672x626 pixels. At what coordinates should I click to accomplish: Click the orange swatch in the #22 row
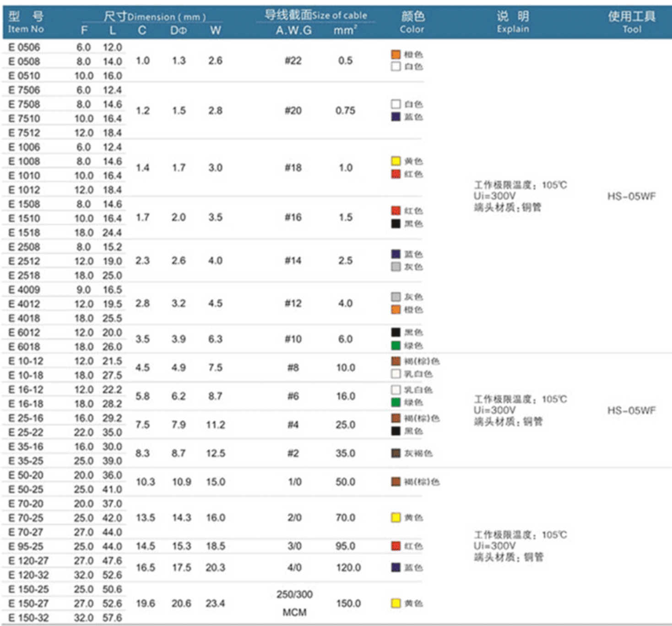tap(396, 54)
